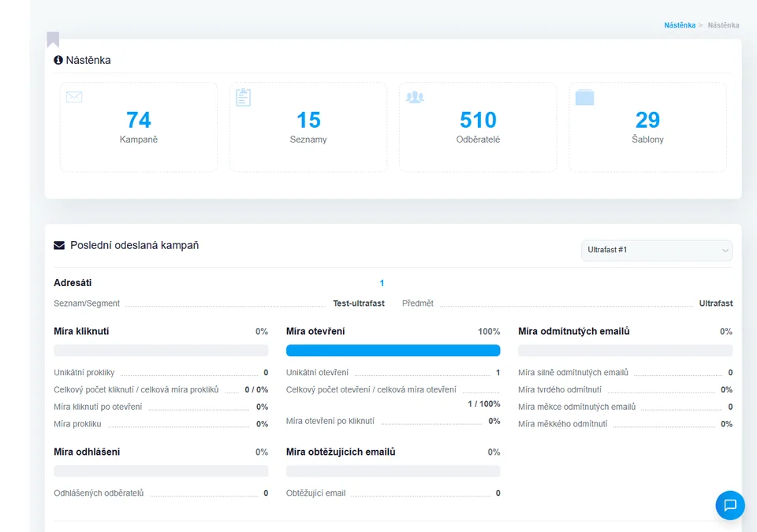Image resolution: width=757 pixels, height=532 pixels.
Task: Click the Nástěnka breadcrumb link
Action: 679,25
